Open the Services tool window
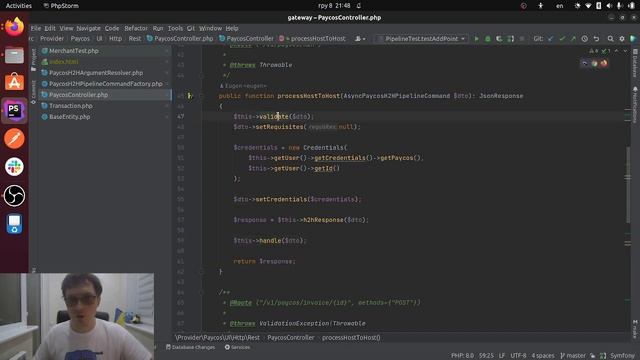Screen dimensions: 640x360 pyautogui.click(x=237, y=347)
